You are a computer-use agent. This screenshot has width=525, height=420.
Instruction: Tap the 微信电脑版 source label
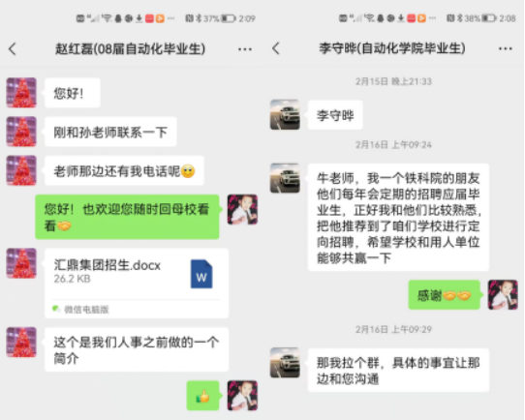tap(86, 310)
